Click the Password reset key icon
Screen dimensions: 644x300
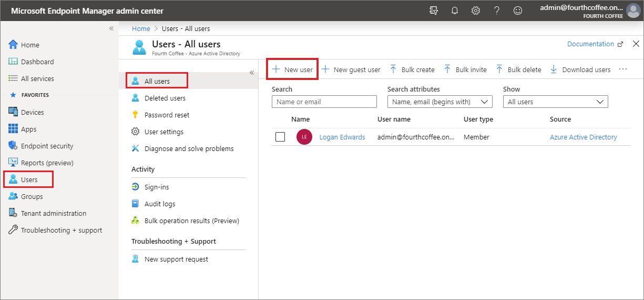pos(135,115)
